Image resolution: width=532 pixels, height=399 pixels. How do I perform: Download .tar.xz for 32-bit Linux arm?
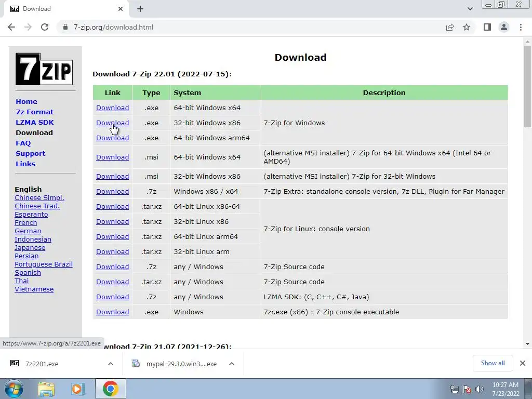(112, 252)
